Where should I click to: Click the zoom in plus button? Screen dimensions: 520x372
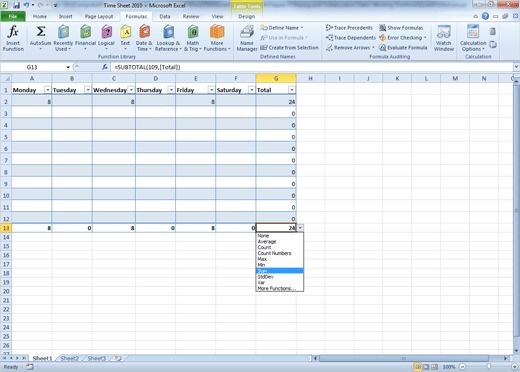coord(515,367)
